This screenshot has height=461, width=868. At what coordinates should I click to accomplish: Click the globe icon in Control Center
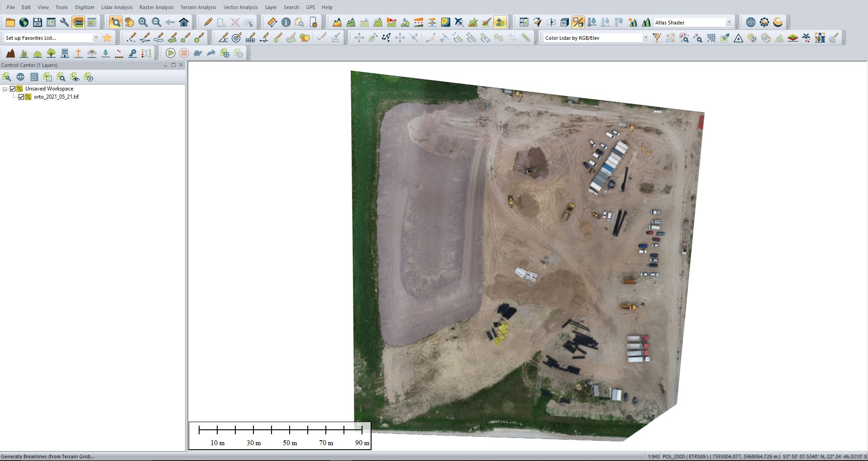(20, 77)
